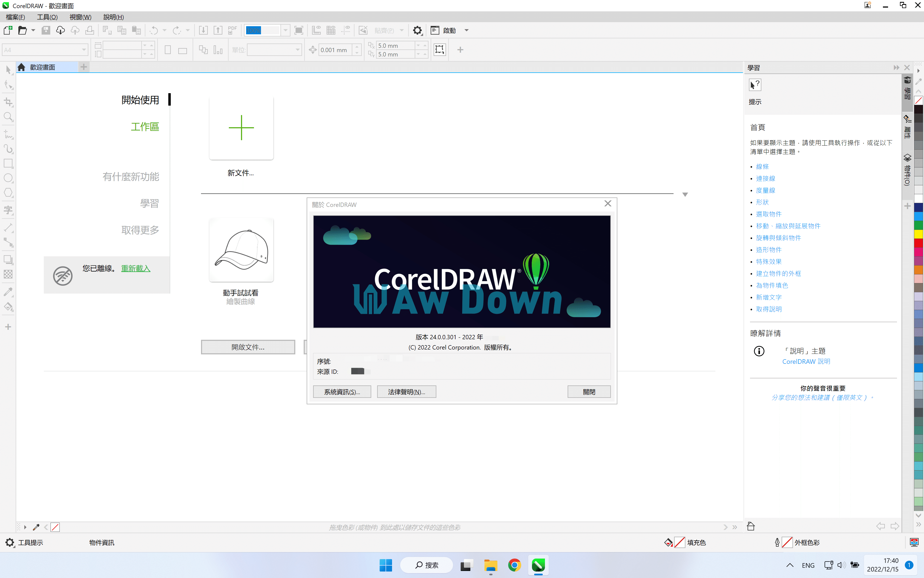The height and width of the screenshot is (578, 924).
Task: Click the New Document plus thumbnail
Action: pyautogui.click(x=241, y=128)
